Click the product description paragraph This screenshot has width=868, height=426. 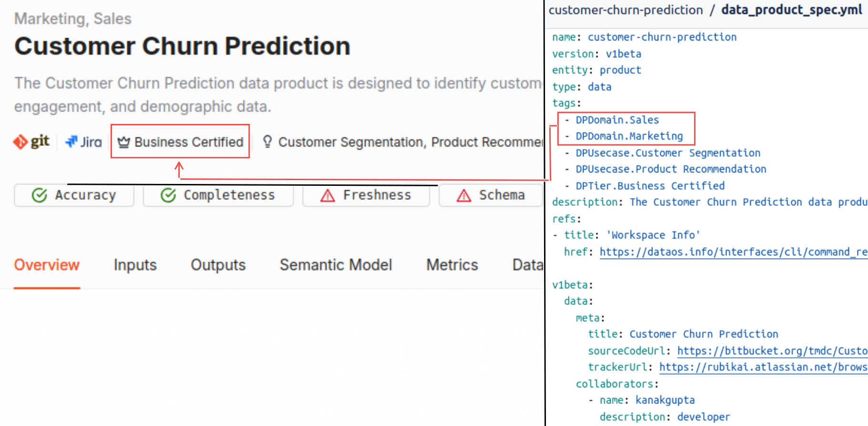coord(278,95)
